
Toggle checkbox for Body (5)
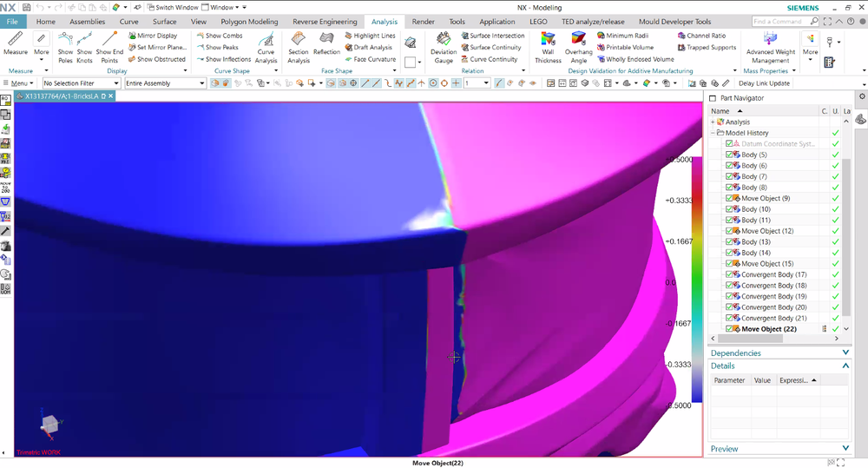tap(729, 155)
